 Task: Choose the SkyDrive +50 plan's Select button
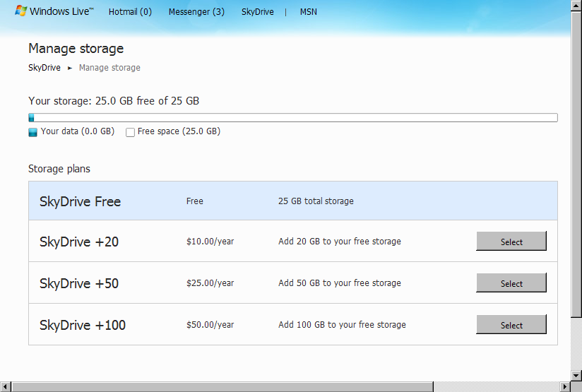(x=511, y=283)
